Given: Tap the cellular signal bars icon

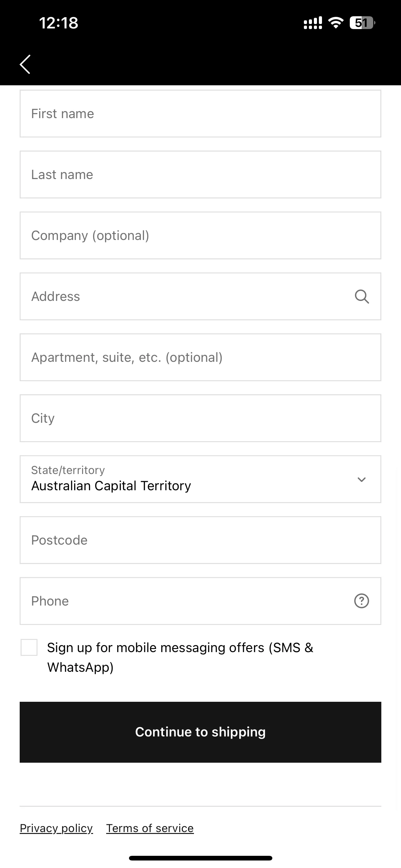Looking at the screenshot, I should pos(313,23).
